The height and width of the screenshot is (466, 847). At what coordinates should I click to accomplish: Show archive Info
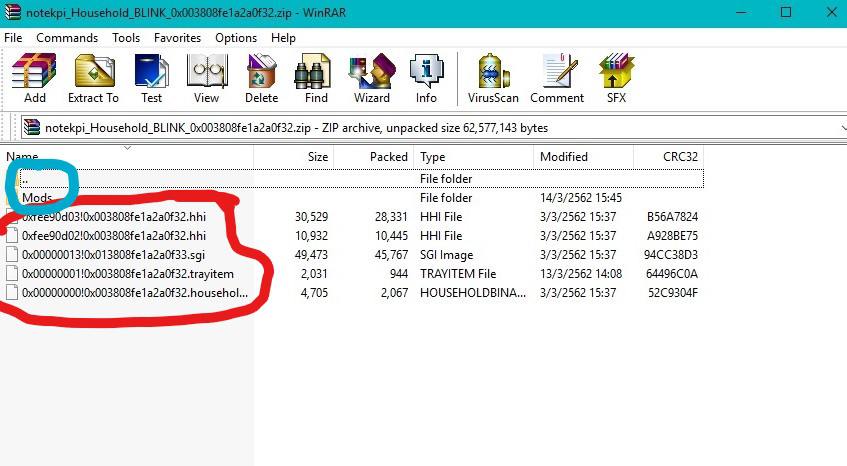tap(426, 78)
